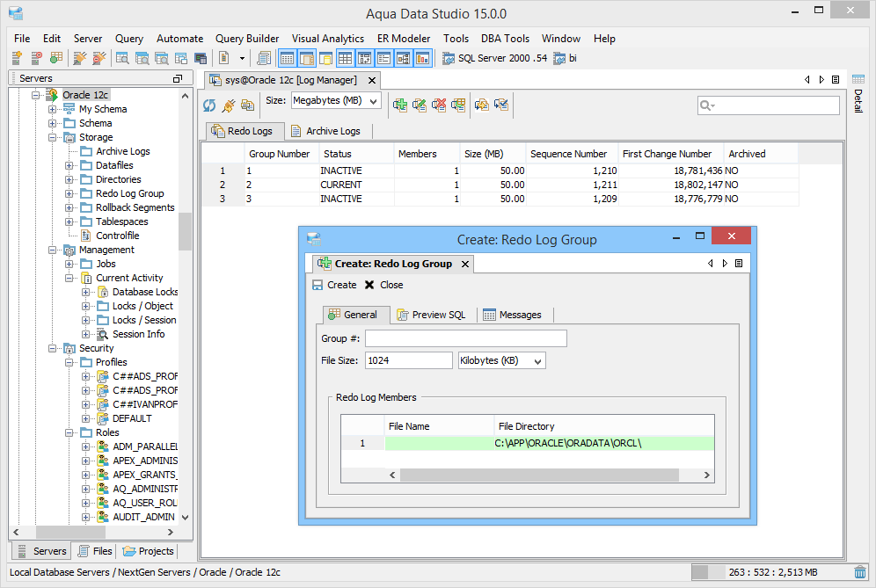
Task: Open the ER Modeler menu
Action: (x=404, y=39)
